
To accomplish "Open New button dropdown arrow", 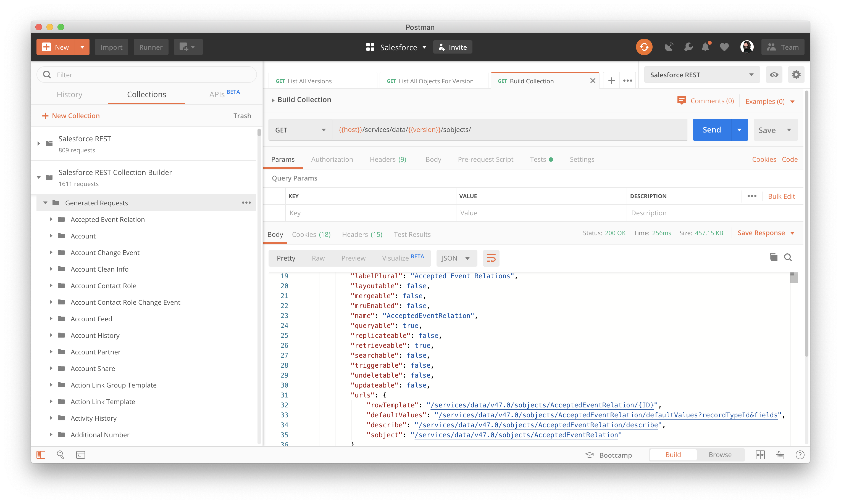I will [x=82, y=47].
